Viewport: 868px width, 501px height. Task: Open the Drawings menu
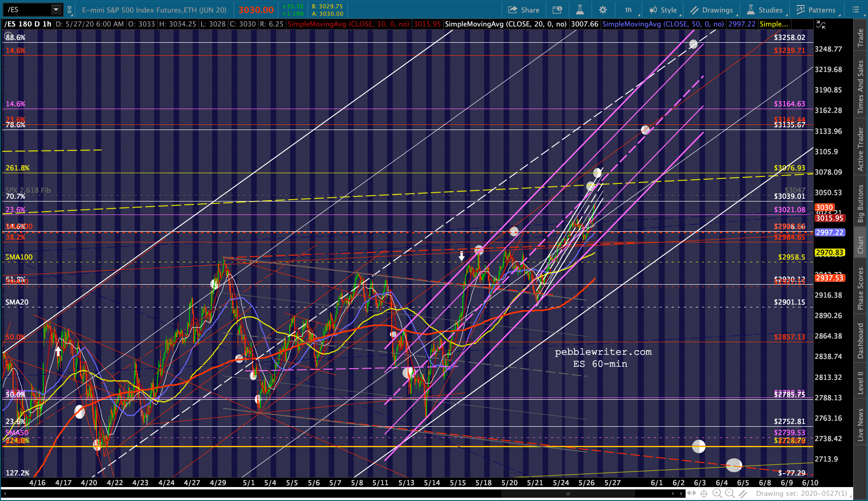[x=713, y=10]
